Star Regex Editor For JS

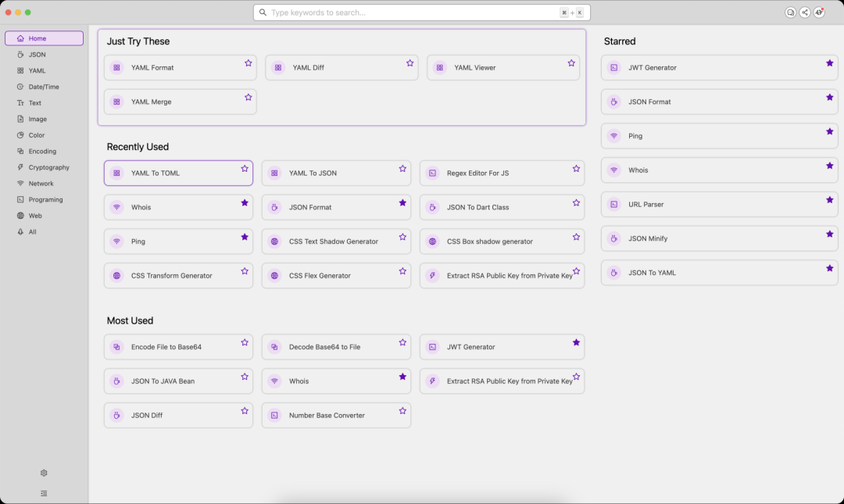tap(576, 169)
